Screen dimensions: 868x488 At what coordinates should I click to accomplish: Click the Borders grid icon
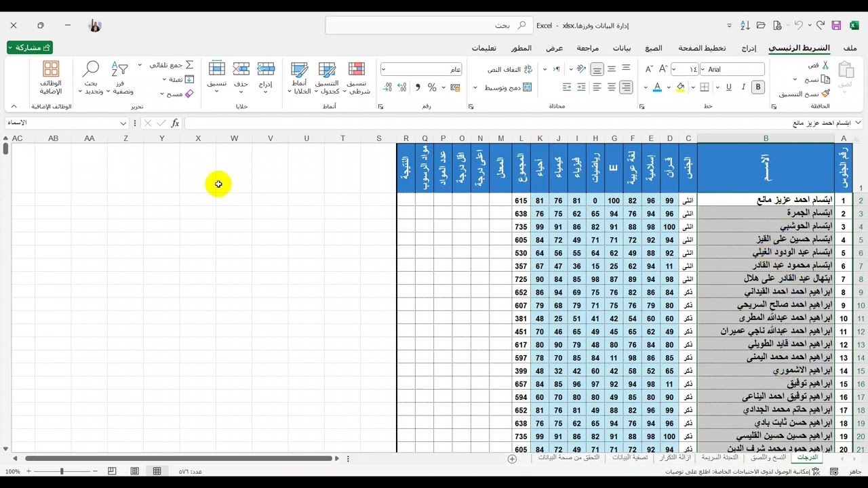click(705, 87)
